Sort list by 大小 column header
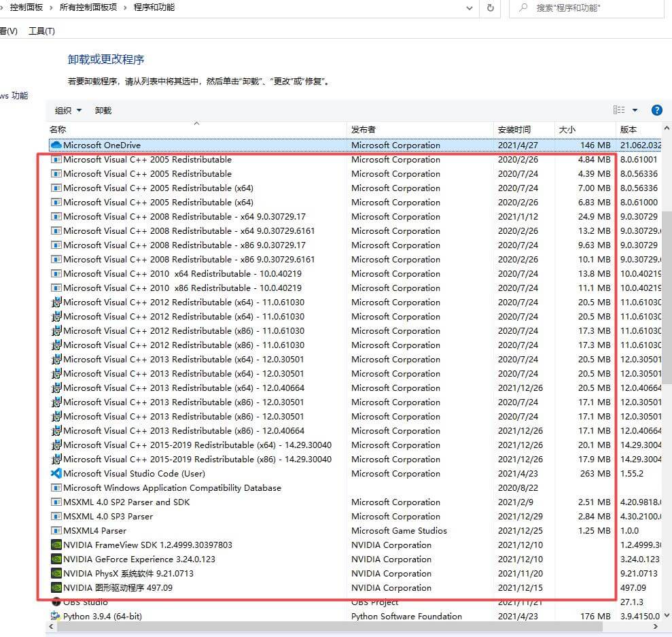Image resolution: width=672 pixels, height=637 pixels. click(585, 129)
